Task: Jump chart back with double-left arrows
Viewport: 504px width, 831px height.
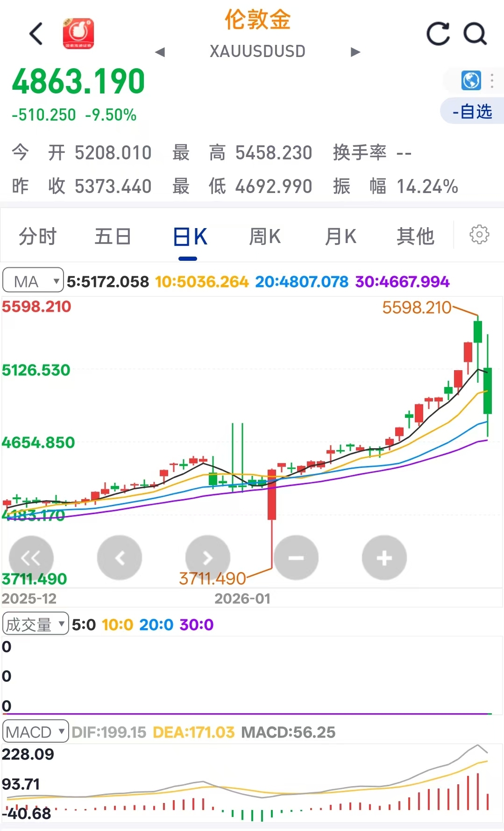Action: click(31, 558)
